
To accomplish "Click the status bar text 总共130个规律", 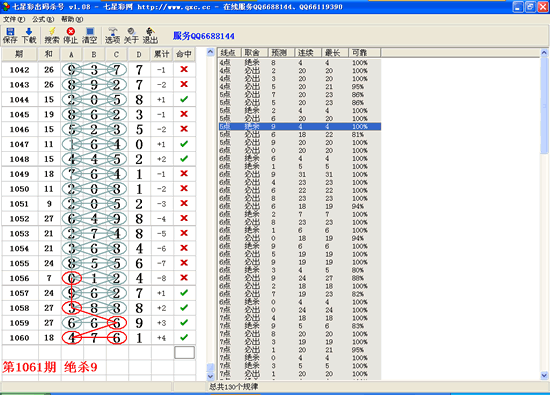I will coord(234,387).
